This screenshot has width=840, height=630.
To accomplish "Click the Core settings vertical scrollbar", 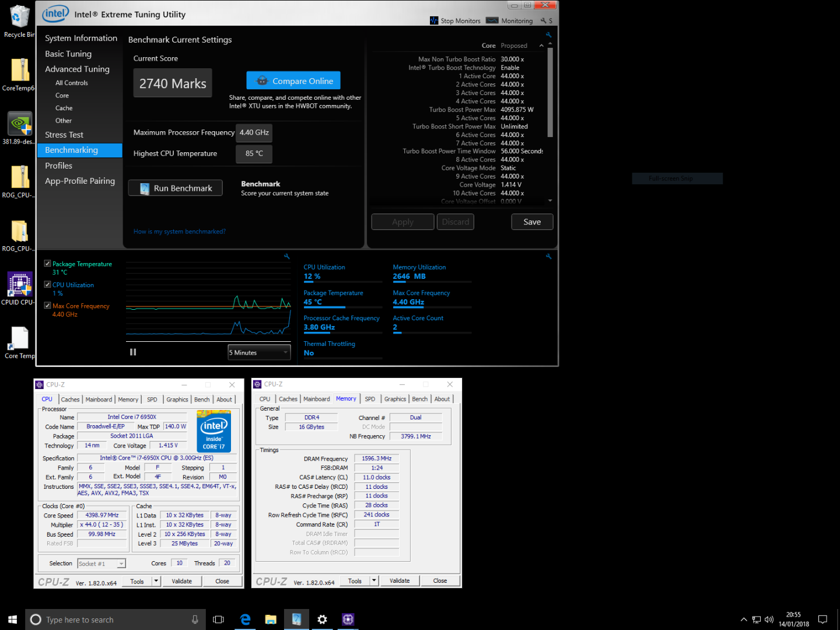I will (550, 93).
